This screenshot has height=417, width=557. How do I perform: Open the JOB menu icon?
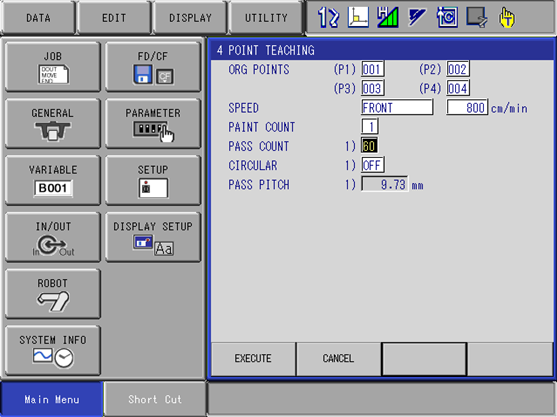click(x=53, y=67)
